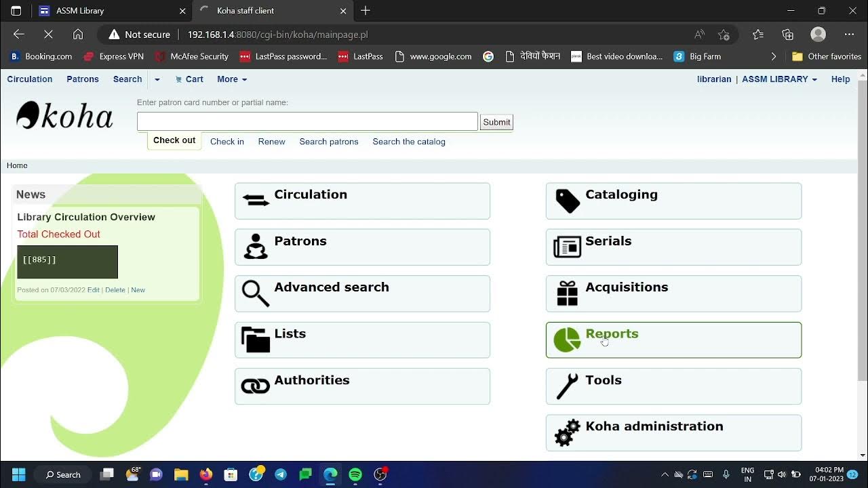This screenshot has height=488, width=868.
Task: Click the Tools wrench icon
Action: click(x=567, y=386)
